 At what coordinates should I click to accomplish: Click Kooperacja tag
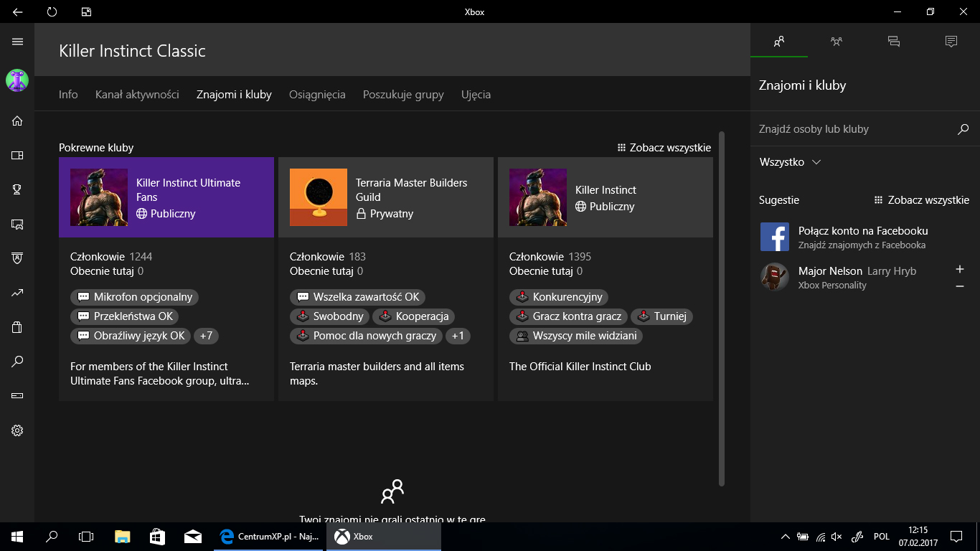click(x=414, y=316)
